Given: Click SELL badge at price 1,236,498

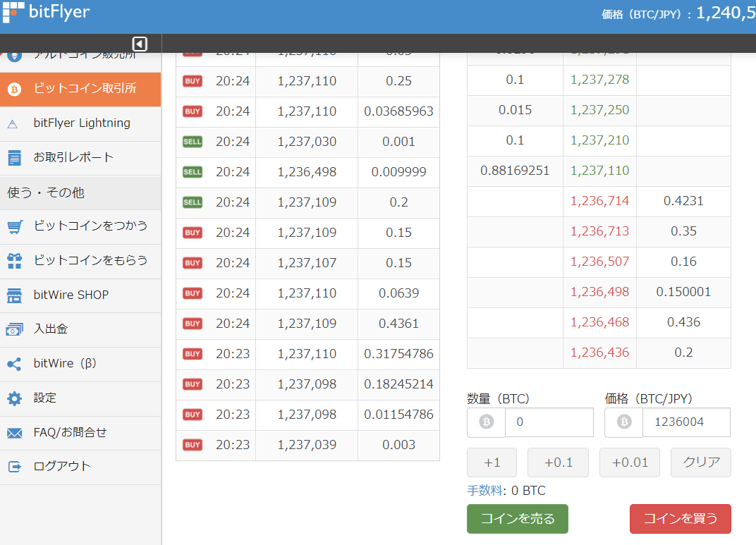Looking at the screenshot, I should pyautogui.click(x=193, y=173).
